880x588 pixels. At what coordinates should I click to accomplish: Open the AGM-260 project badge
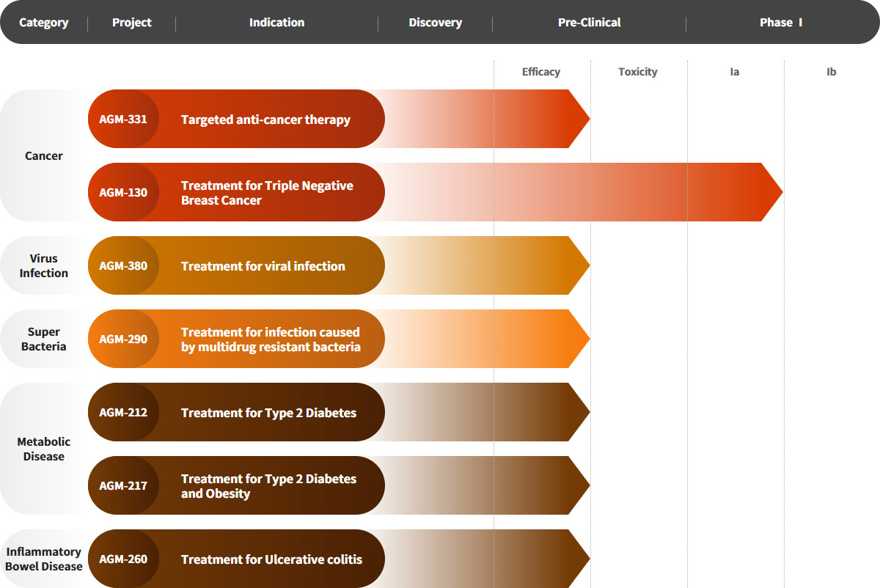[x=123, y=559]
